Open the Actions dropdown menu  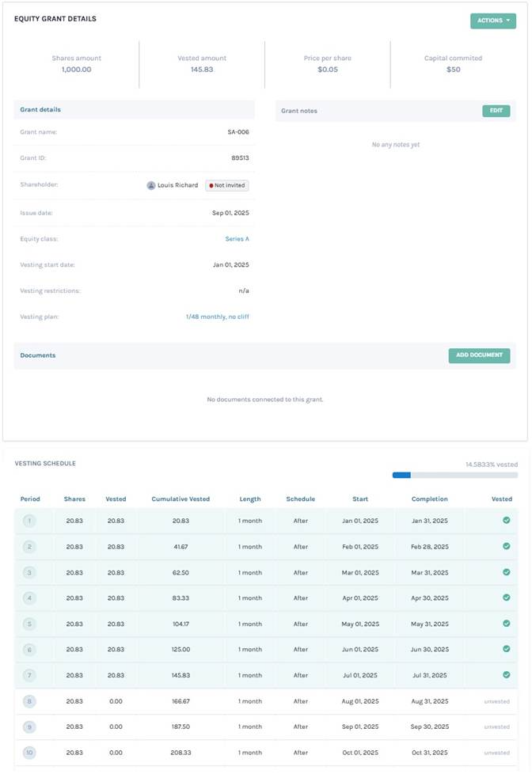492,21
